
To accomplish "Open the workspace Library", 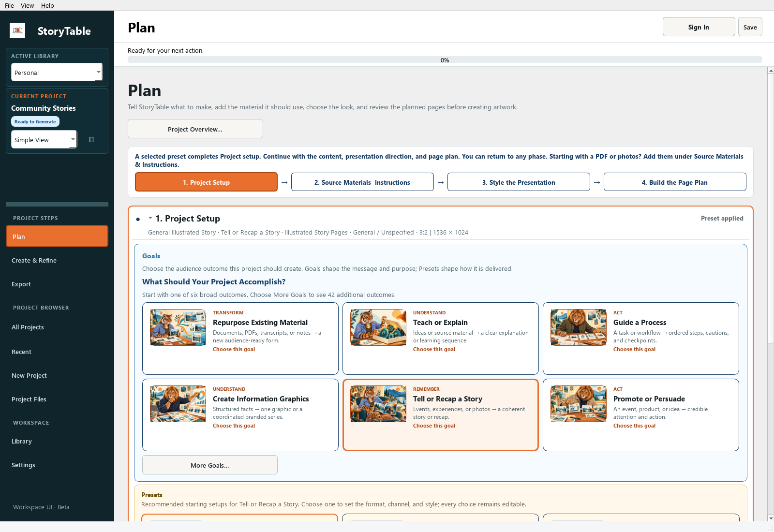I will pos(57,441).
